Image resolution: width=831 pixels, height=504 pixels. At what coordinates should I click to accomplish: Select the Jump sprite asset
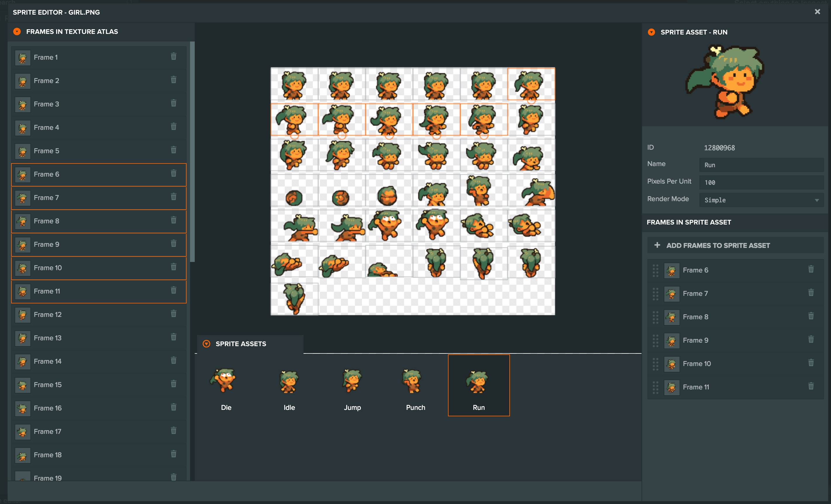tap(352, 385)
